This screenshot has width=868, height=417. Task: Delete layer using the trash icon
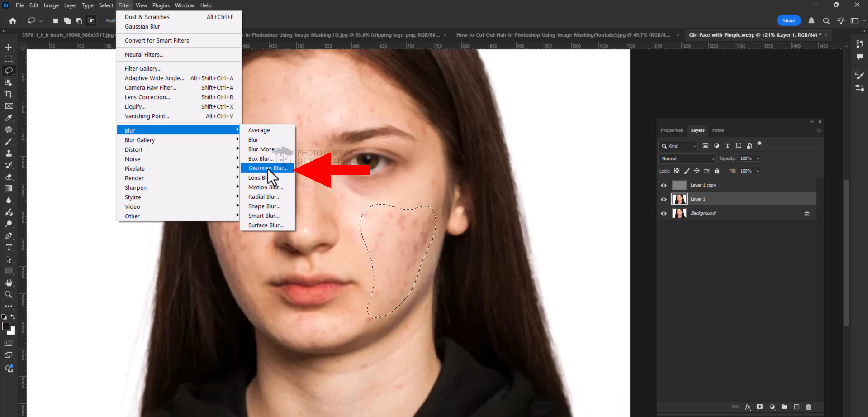click(809, 407)
